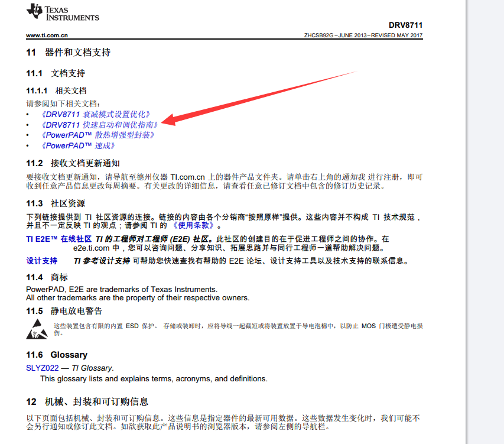Click the italic 通知我 text

353,177
